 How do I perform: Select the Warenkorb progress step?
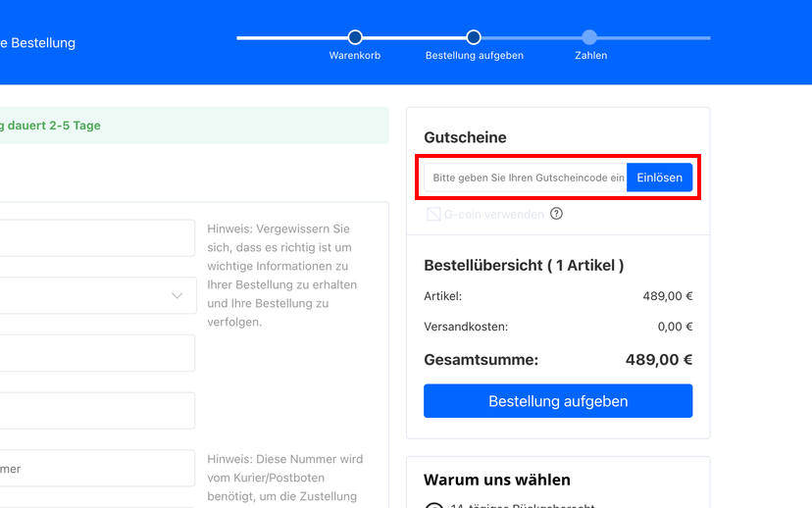click(355, 37)
